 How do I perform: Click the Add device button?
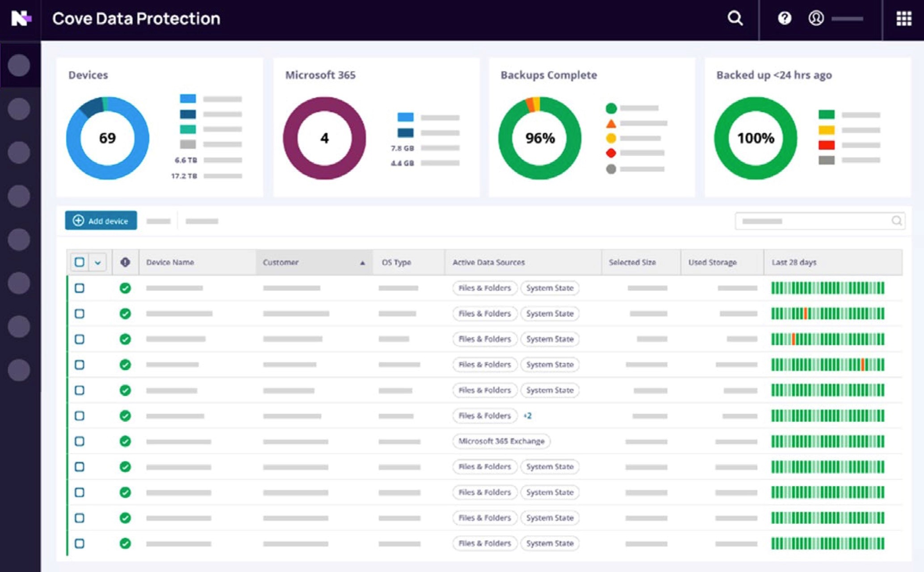click(x=101, y=221)
